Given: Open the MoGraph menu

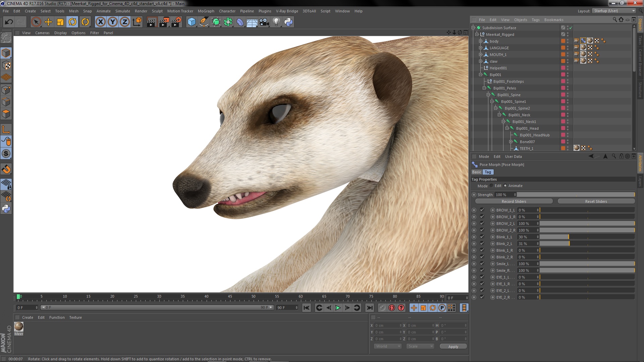Looking at the screenshot, I should (x=206, y=11).
